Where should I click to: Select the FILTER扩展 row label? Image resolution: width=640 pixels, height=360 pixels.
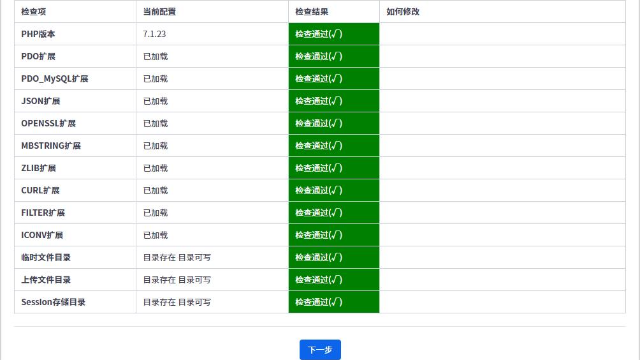point(43,213)
